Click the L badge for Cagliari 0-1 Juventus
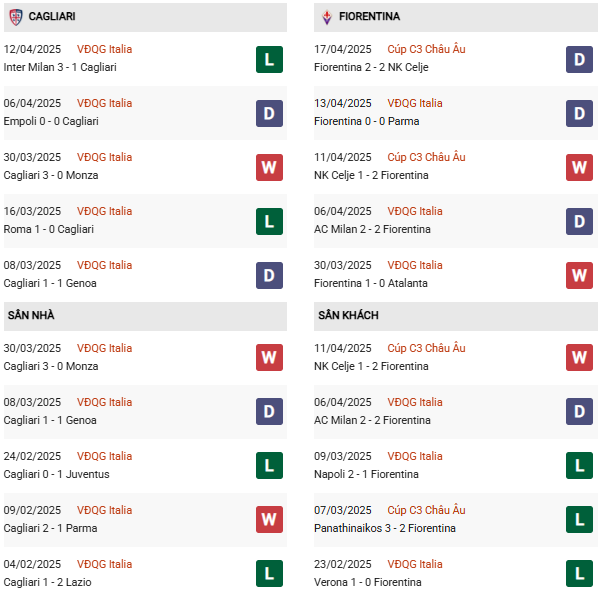This screenshot has width=600, height=593. pyautogui.click(x=269, y=465)
